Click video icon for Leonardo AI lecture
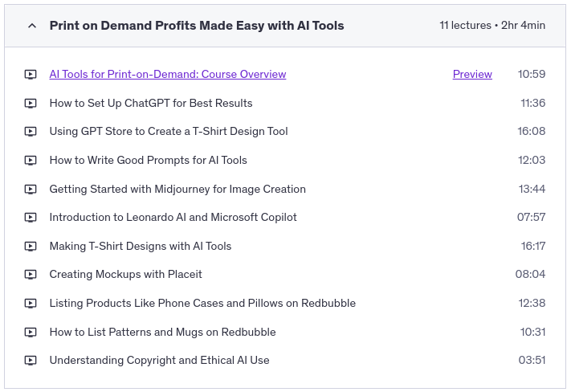The height and width of the screenshot is (392, 571). [31, 218]
